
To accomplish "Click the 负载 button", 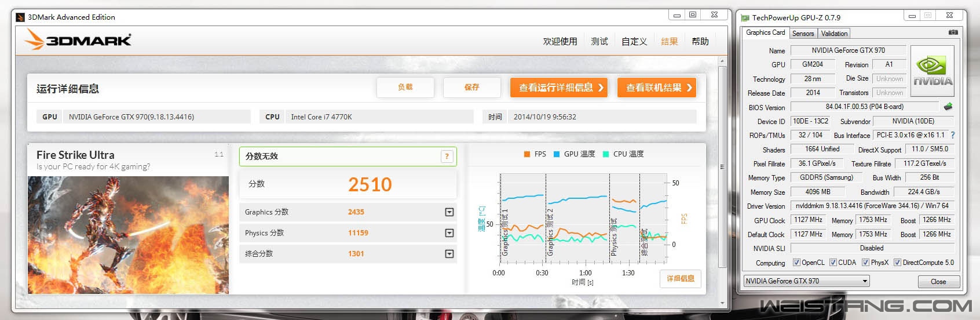I will (x=405, y=88).
